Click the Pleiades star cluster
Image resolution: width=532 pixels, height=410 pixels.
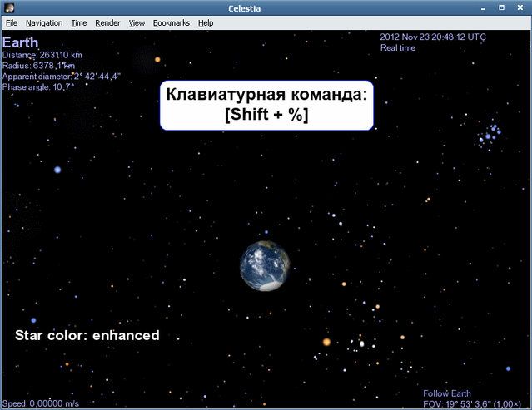(x=491, y=135)
